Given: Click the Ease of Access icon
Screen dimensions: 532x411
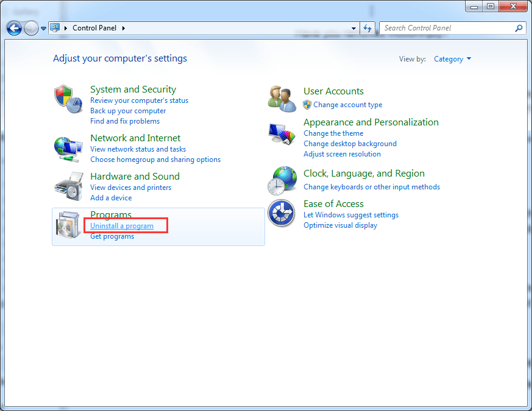Looking at the screenshot, I should click(x=282, y=213).
